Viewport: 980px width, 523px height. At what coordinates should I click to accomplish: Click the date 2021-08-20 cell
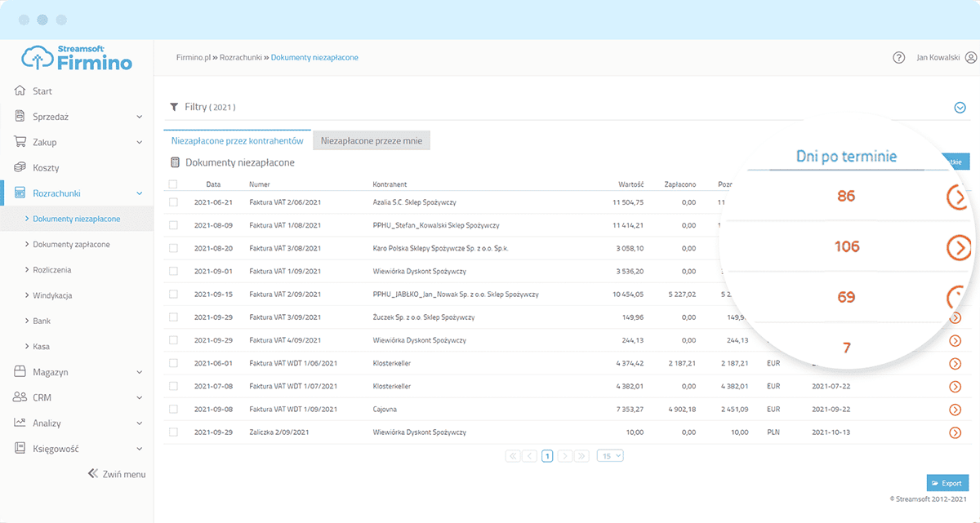(x=214, y=248)
